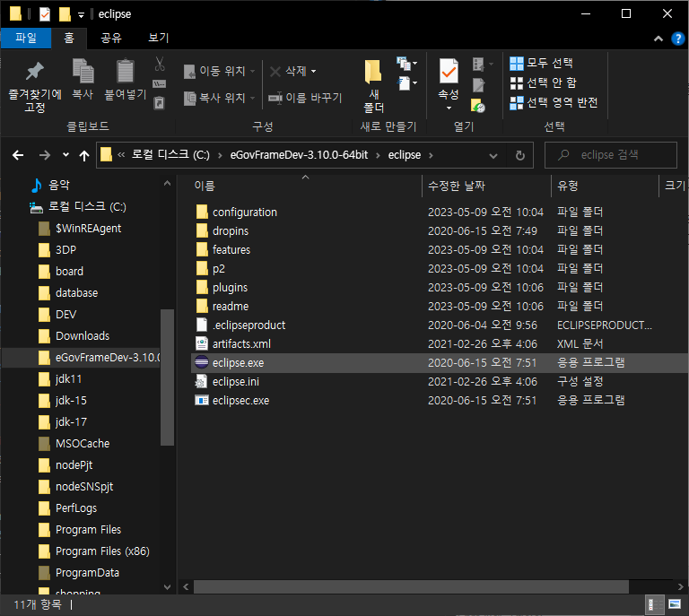Click the Copy icon in the ribbon
The image size is (689, 616).
click(83, 71)
